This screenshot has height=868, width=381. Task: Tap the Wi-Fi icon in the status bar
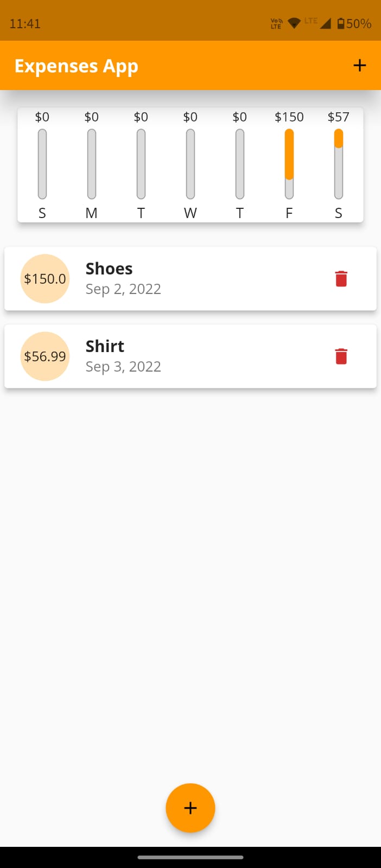294,23
